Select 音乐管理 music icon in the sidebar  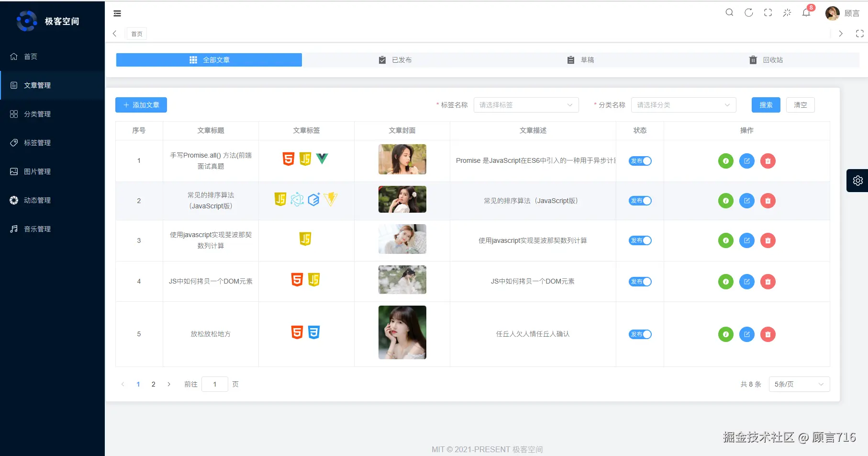(x=13, y=228)
